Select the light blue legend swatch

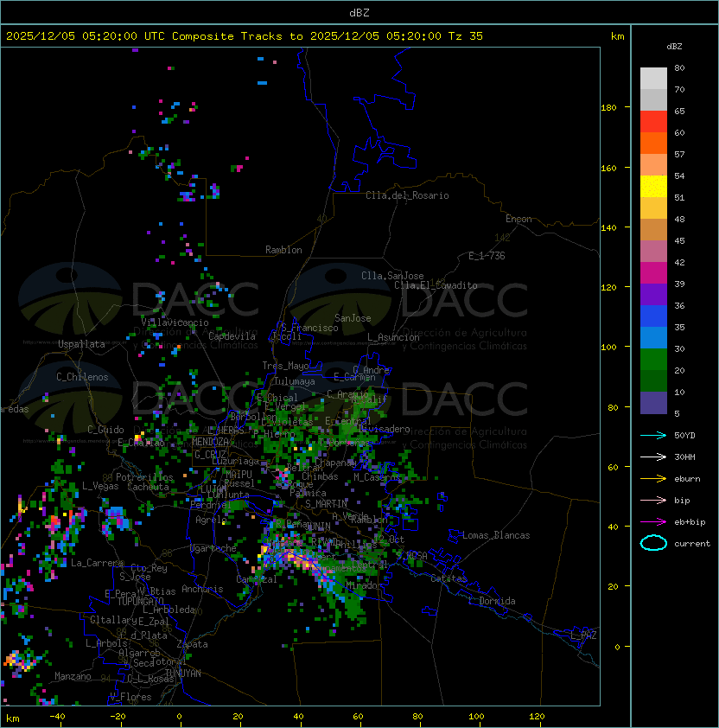pos(653,337)
